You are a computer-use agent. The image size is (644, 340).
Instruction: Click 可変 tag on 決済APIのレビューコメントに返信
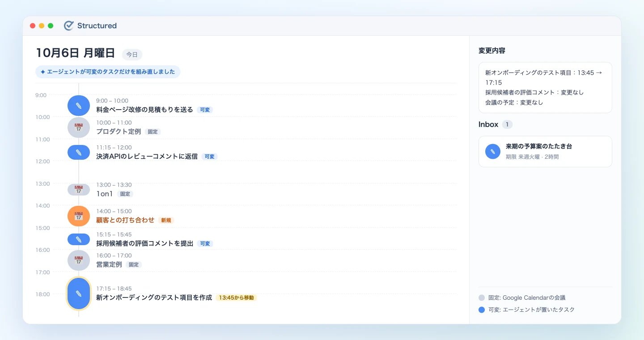[209, 157]
